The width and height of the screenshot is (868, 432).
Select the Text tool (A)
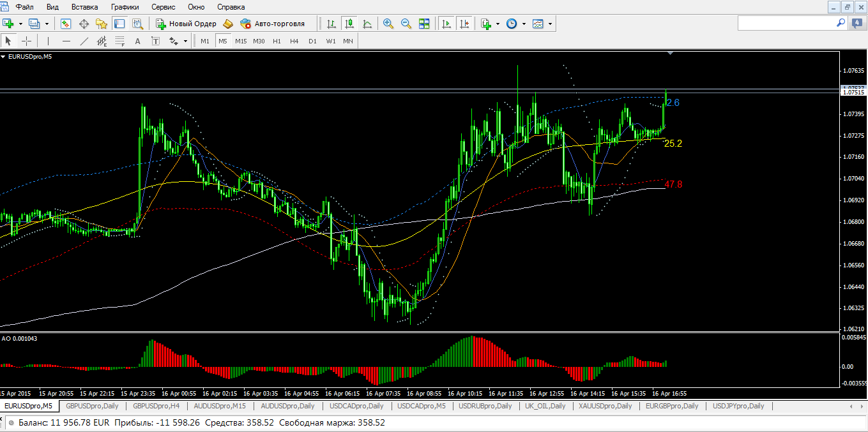point(137,41)
